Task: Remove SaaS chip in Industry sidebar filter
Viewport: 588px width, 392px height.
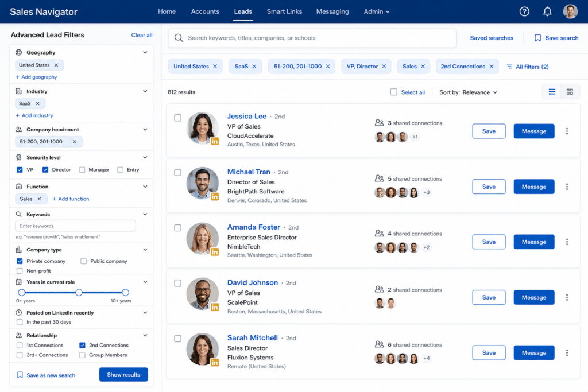Action: [37, 103]
